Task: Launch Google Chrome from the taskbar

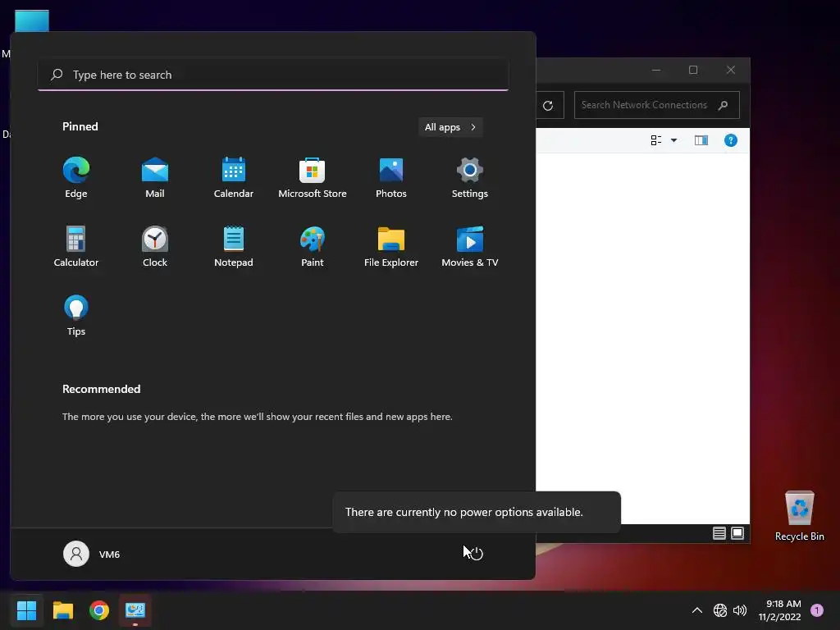Action: (99, 610)
